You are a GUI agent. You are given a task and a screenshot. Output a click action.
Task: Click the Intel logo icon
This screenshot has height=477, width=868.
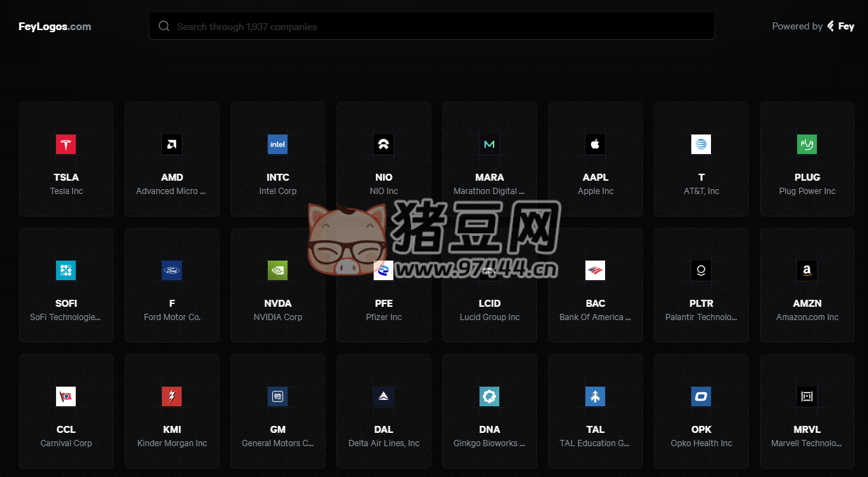[x=278, y=144]
